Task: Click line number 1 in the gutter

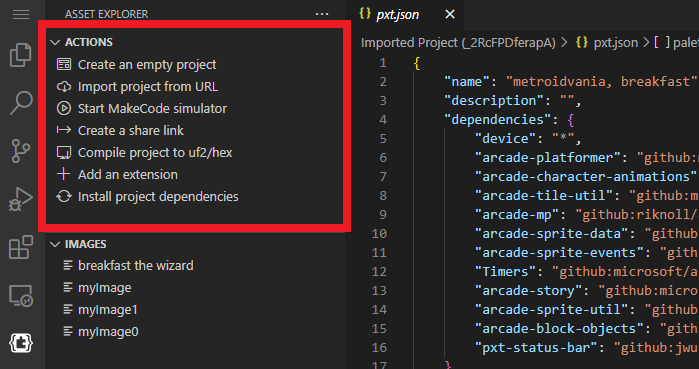Action: [383, 63]
